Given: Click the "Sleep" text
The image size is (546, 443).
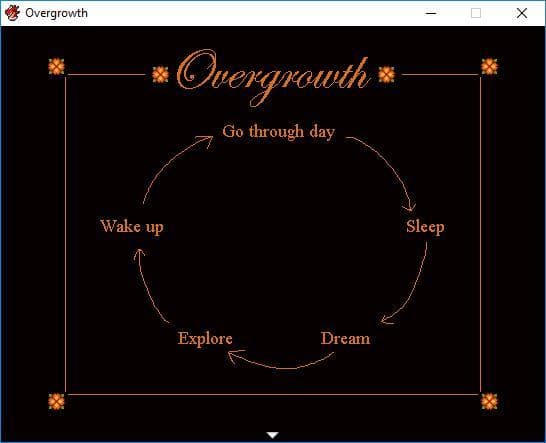Looking at the screenshot, I should pos(425,227).
